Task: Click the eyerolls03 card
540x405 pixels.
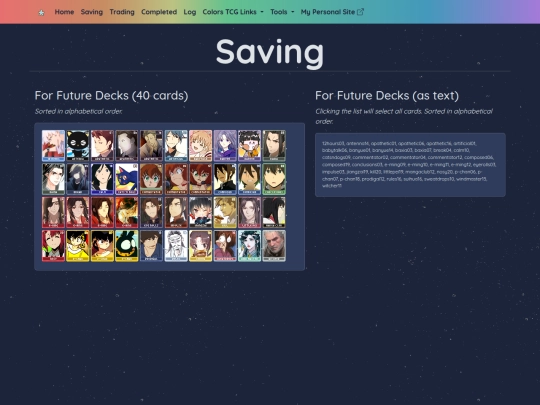Action: coord(151,212)
